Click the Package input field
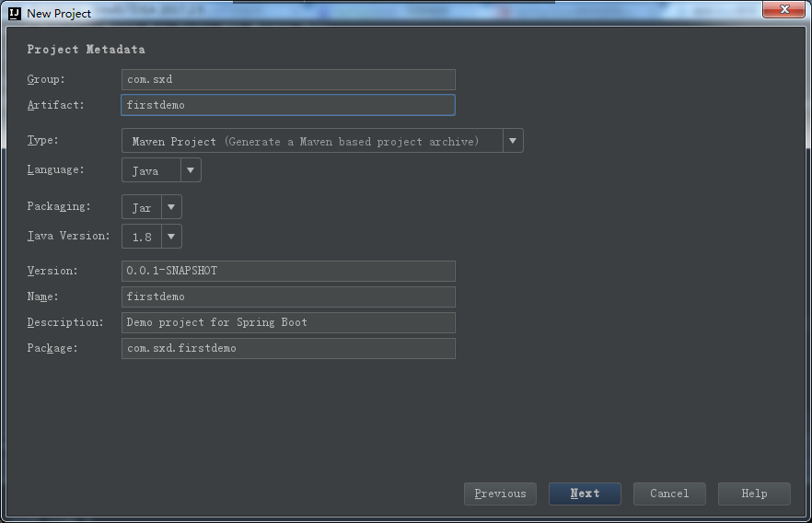 [x=288, y=348]
